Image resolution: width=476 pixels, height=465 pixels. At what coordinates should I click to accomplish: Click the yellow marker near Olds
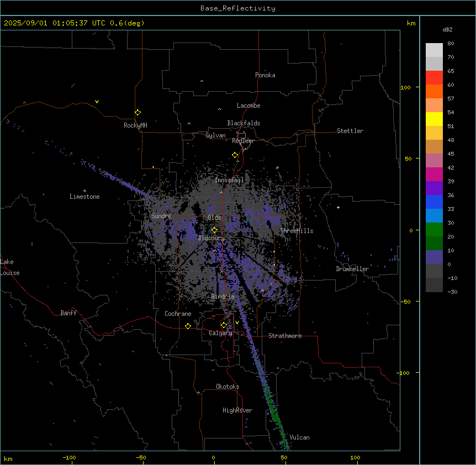214,230
